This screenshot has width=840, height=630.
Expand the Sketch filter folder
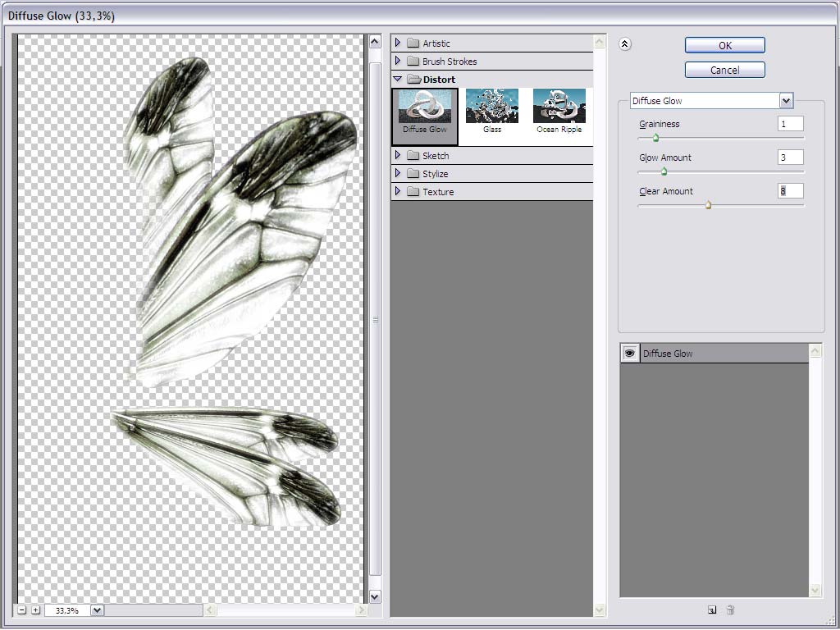(398, 155)
